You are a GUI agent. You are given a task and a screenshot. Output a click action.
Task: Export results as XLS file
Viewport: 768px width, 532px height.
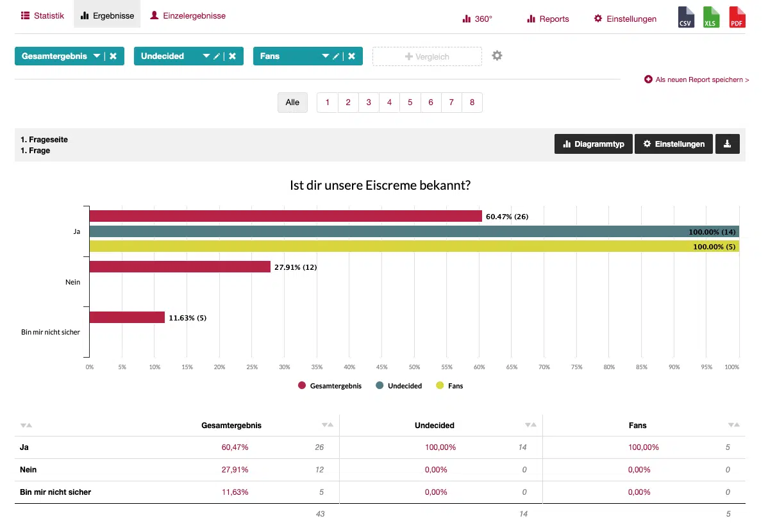tap(712, 18)
